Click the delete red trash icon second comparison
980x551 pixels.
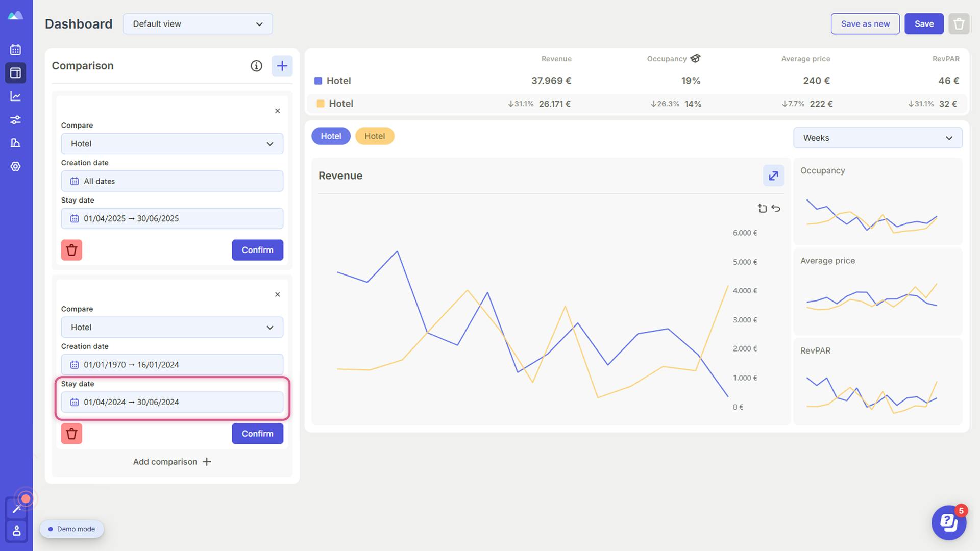pyautogui.click(x=71, y=433)
